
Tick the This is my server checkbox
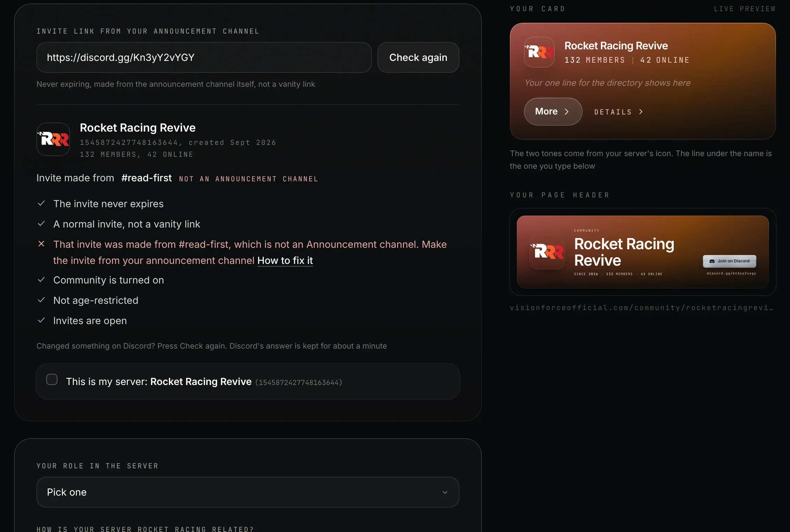tap(52, 379)
